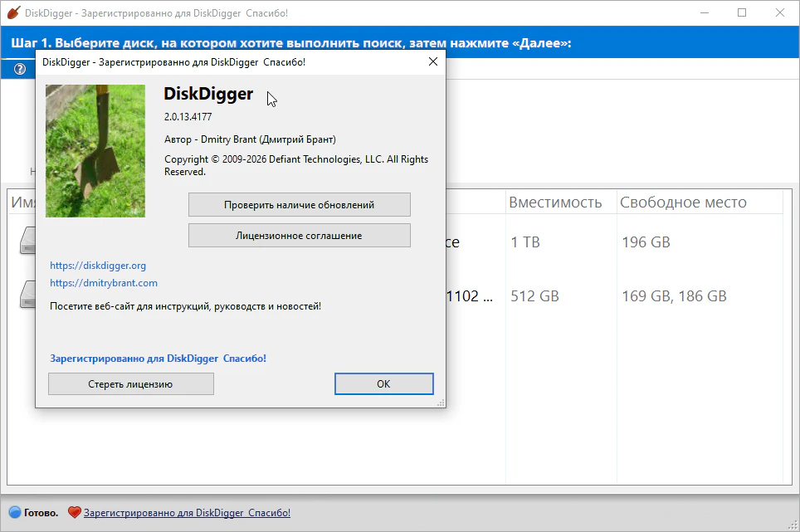Viewport: 800px width, 532px height.
Task: Close the About dialog with the X button
Action: click(x=432, y=61)
